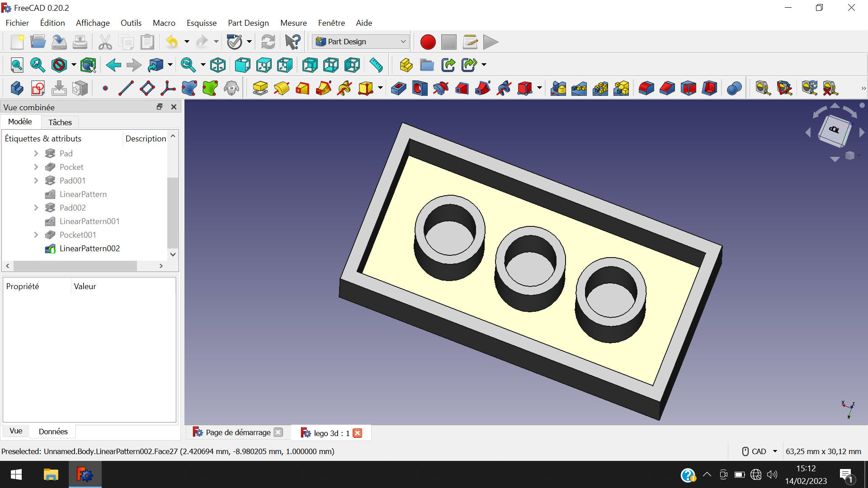
Task: Select Pad001 in the model tree
Action: click(72, 181)
